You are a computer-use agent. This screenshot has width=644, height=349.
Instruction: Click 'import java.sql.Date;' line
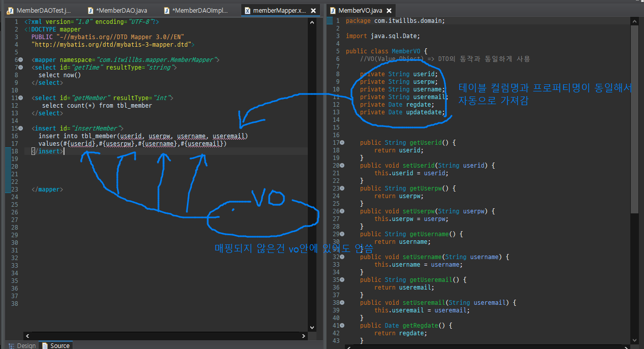pos(383,36)
